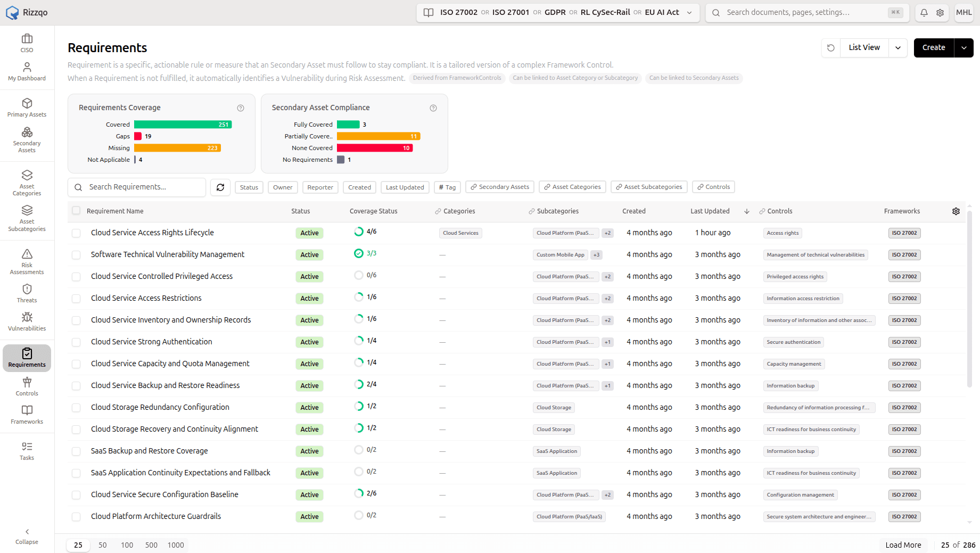Filter by Controls chip
Image resolution: width=980 pixels, height=553 pixels.
click(713, 187)
